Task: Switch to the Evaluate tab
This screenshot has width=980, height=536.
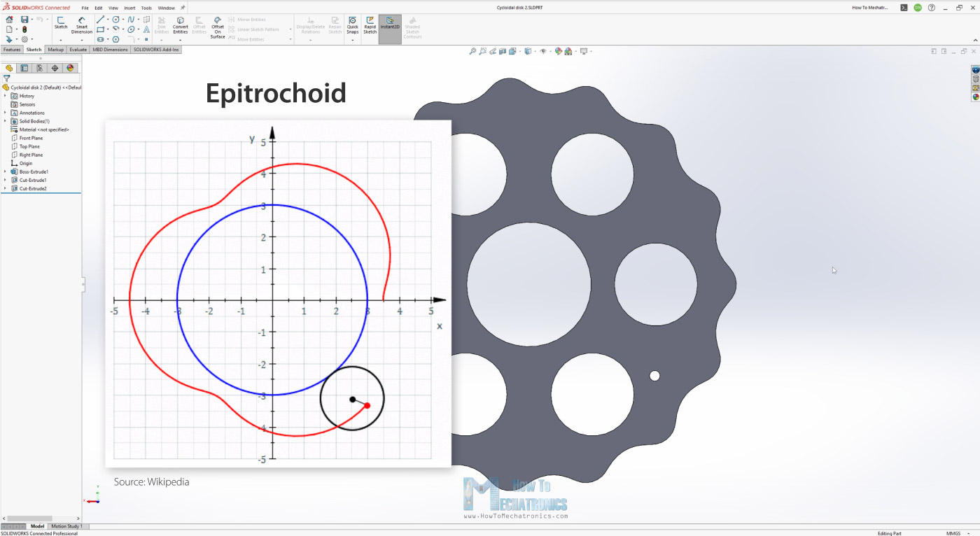Action: 78,50
